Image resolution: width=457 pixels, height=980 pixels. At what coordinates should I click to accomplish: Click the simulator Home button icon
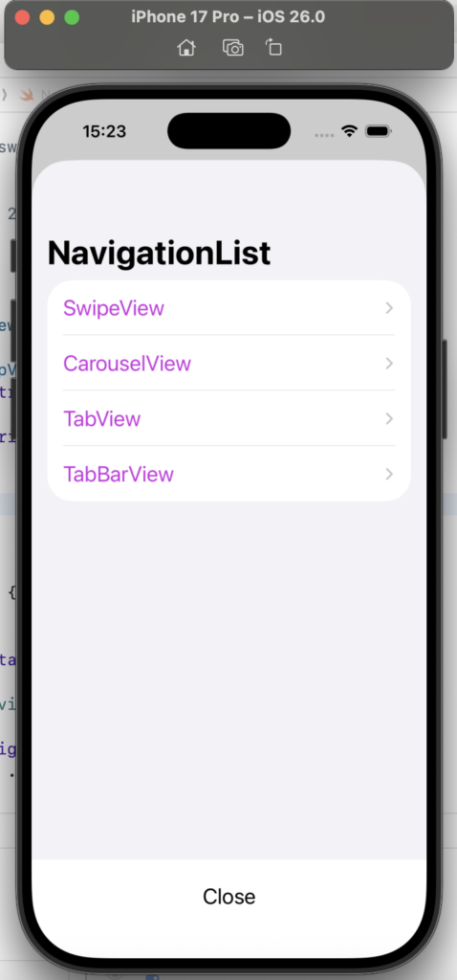click(186, 48)
